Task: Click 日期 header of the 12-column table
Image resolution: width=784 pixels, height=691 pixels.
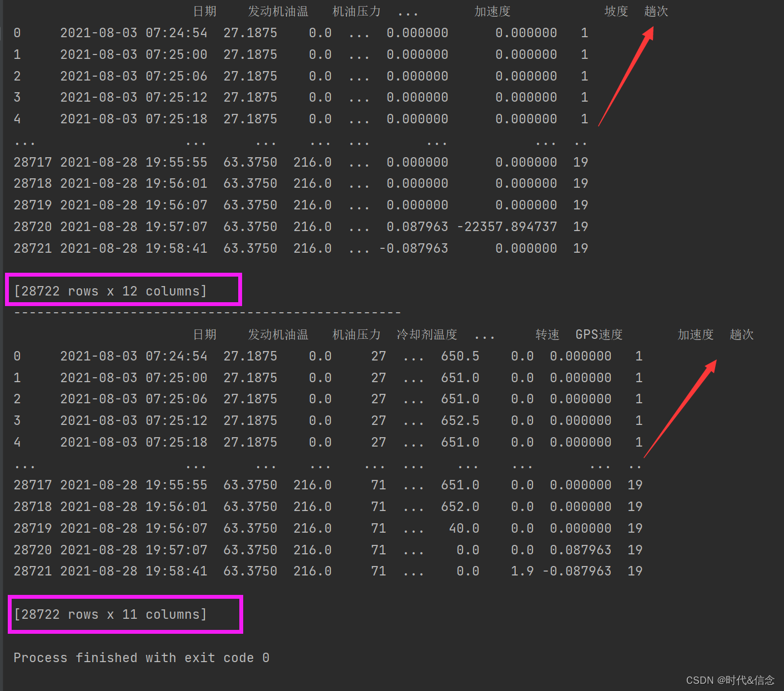Action: click(x=205, y=12)
